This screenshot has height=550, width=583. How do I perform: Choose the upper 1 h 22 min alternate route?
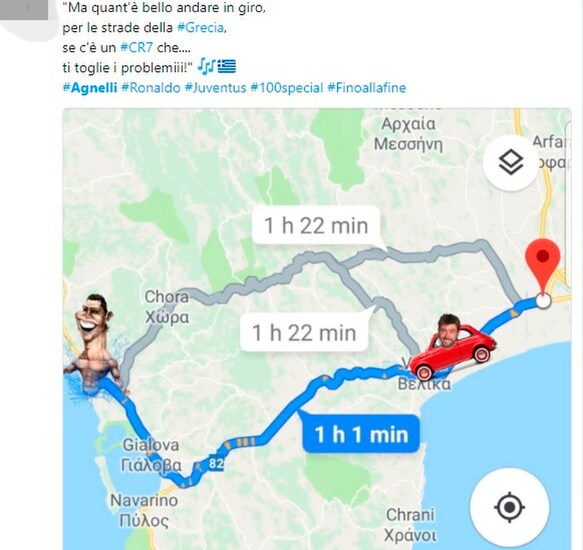316,225
